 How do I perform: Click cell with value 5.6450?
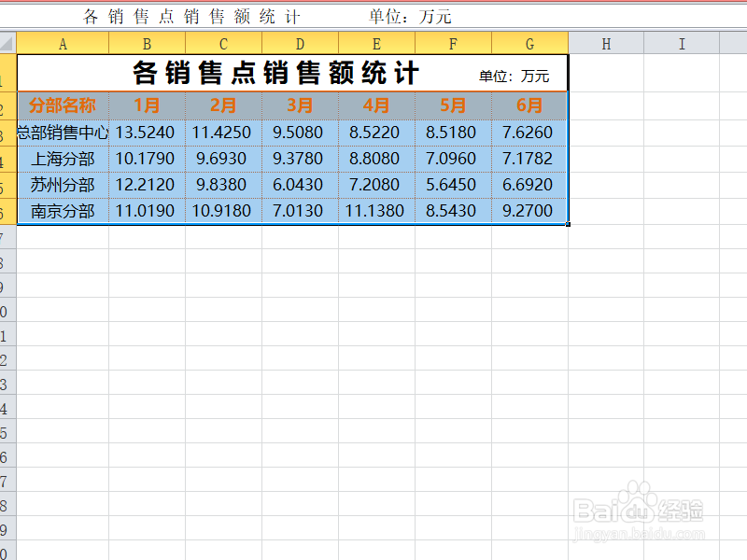pyautogui.click(x=454, y=185)
